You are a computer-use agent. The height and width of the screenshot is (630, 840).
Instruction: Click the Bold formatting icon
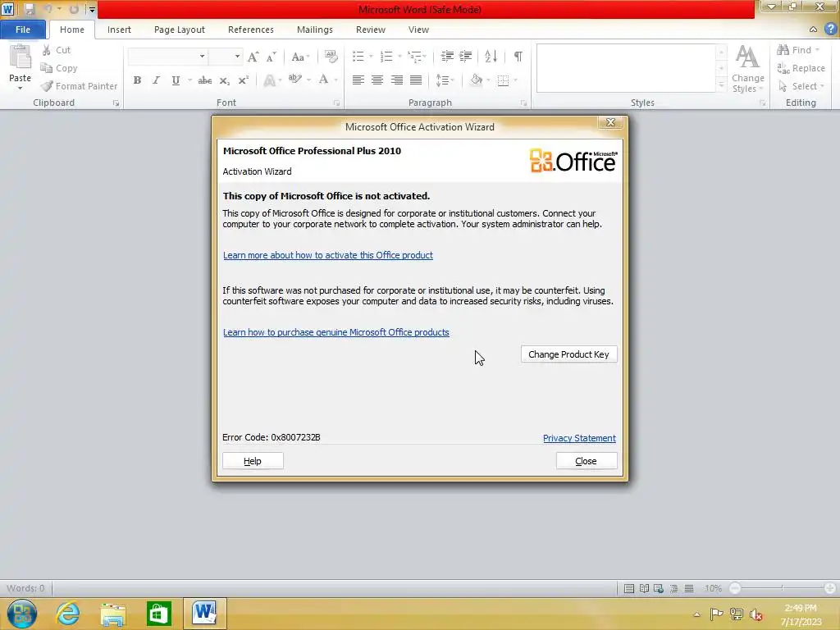[x=137, y=80]
